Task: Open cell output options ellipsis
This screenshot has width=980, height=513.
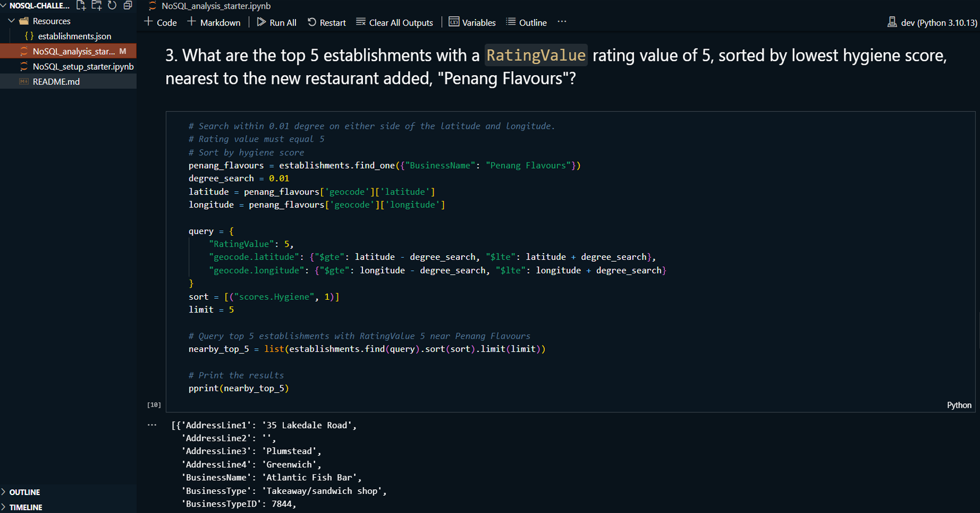Action: [152, 425]
